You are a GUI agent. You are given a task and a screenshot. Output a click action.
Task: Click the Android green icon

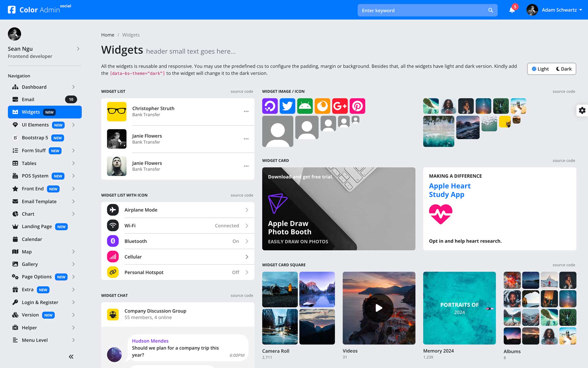[x=305, y=106]
